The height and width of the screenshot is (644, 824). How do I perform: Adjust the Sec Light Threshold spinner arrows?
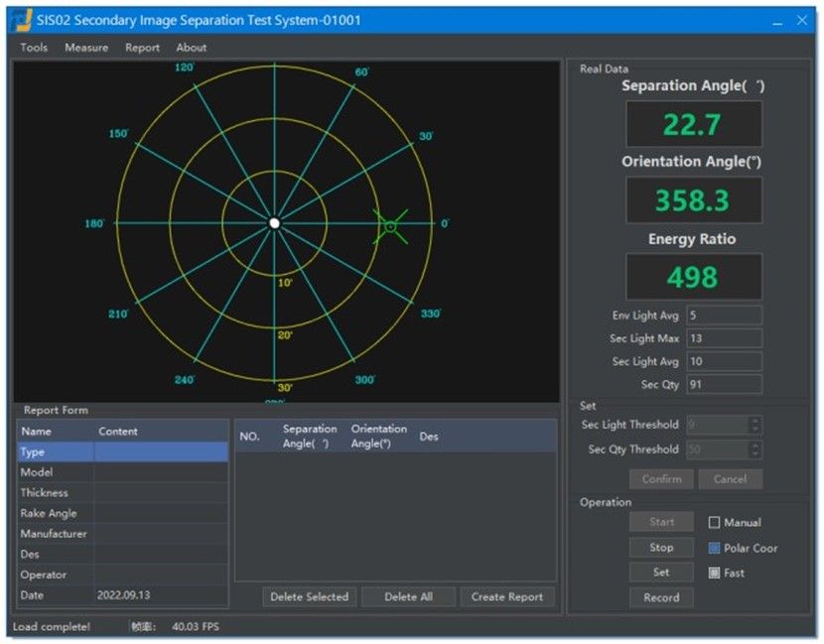[x=755, y=425]
